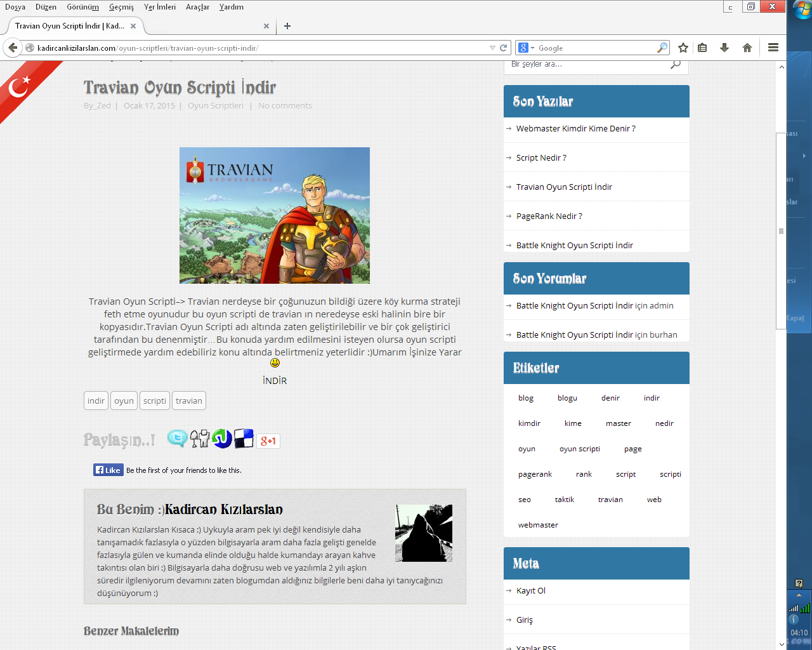Screen dimensions: 812x650
Task: Click the address bar URL field
Action: (260, 48)
